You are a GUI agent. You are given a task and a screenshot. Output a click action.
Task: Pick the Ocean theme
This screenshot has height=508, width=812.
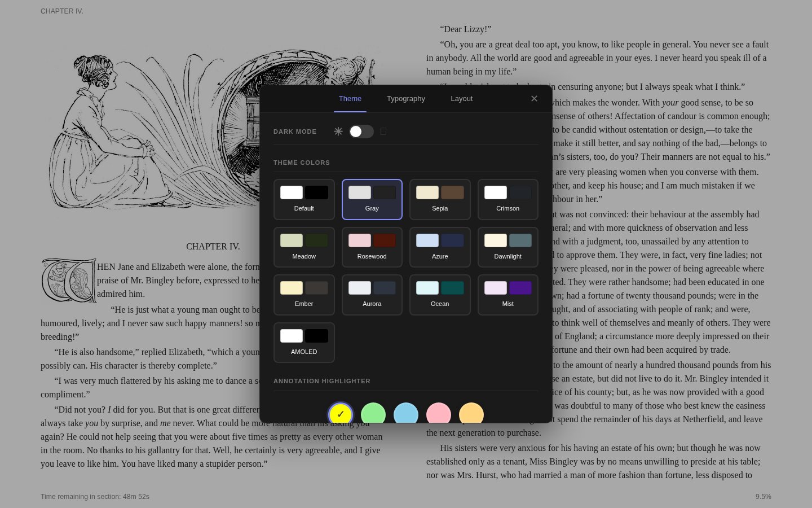(440, 295)
